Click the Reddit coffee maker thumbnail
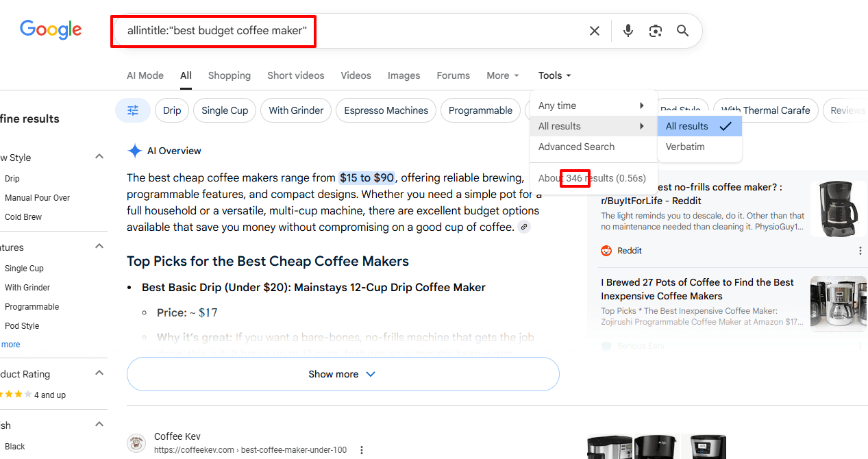The height and width of the screenshot is (459, 868). click(838, 209)
